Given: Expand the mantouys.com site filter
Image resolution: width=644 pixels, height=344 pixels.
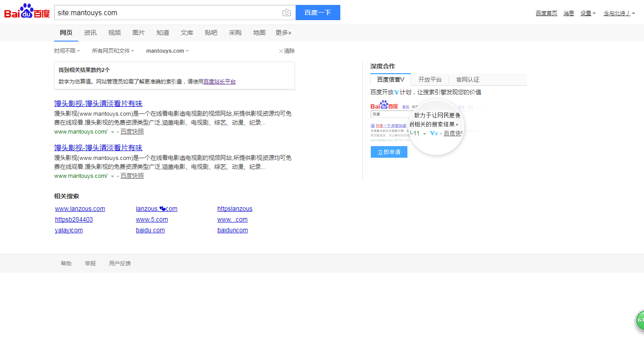Looking at the screenshot, I should [x=167, y=51].
